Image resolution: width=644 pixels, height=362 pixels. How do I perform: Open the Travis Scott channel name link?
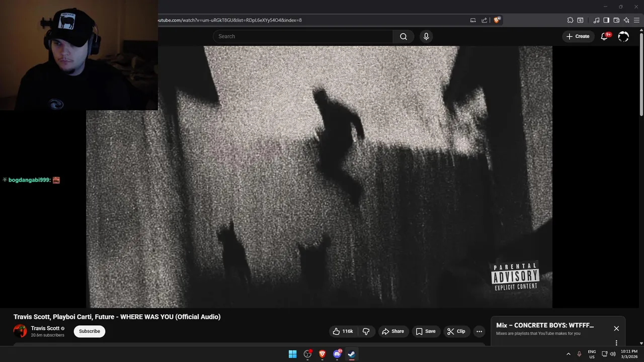(45, 328)
